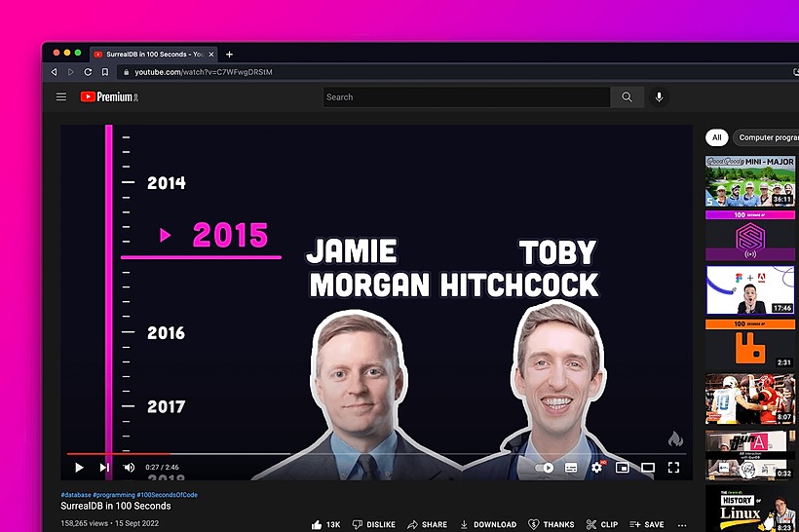799x532 pixels.
Task: Click the SHARE button
Action: (427, 524)
